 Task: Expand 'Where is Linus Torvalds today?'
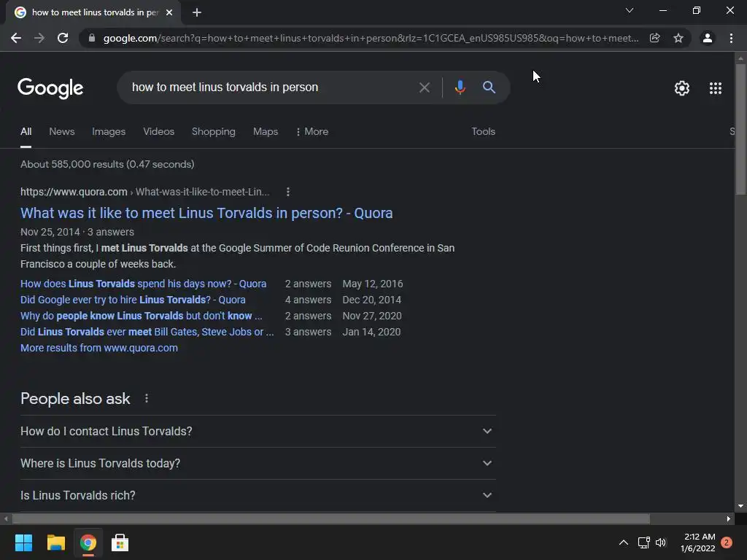click(x=258, y=463)
